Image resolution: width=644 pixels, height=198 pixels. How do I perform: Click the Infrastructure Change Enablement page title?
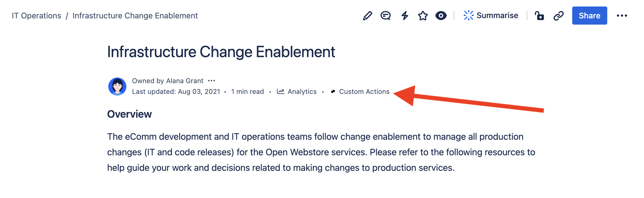point(221,52)
